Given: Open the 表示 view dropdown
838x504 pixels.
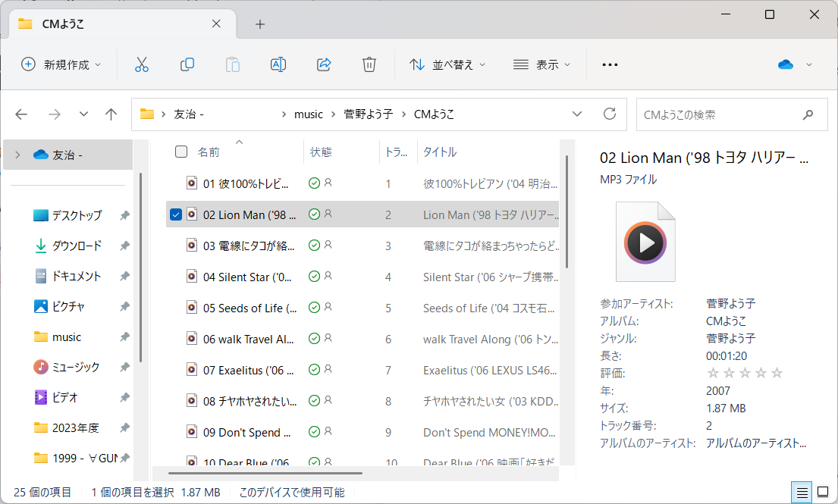Looking at the screenshot, I should [541, 64].
